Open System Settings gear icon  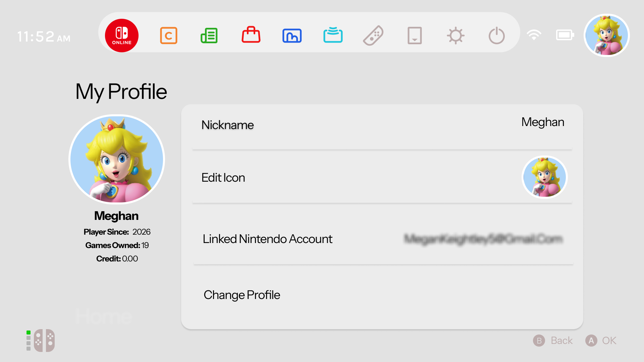tap(455, 36)
